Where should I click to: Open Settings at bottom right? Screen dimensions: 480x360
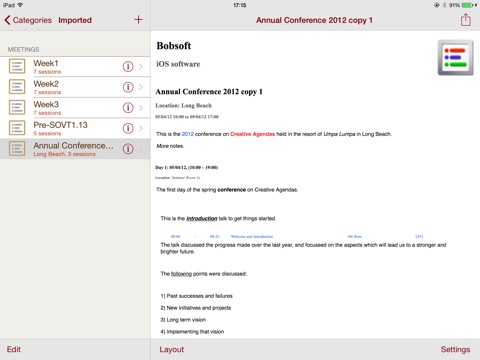[455, 349]
